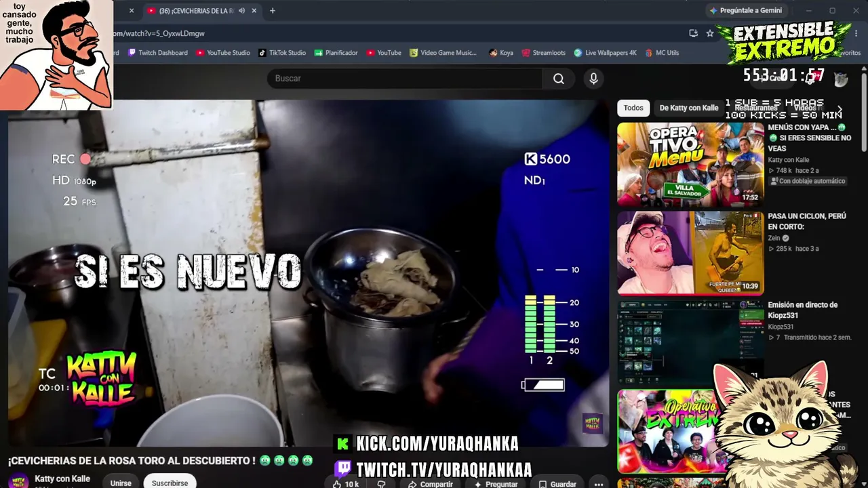The image size is (868, 488).
Task: Open the YouTube Studio bookmark
Action: pos(223,53)
